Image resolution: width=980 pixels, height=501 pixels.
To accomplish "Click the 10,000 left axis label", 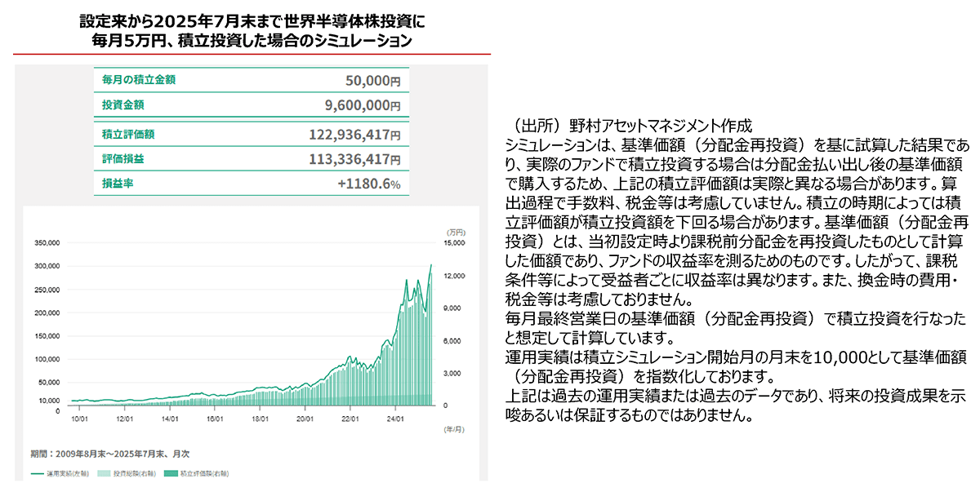I will click(49, 401).
